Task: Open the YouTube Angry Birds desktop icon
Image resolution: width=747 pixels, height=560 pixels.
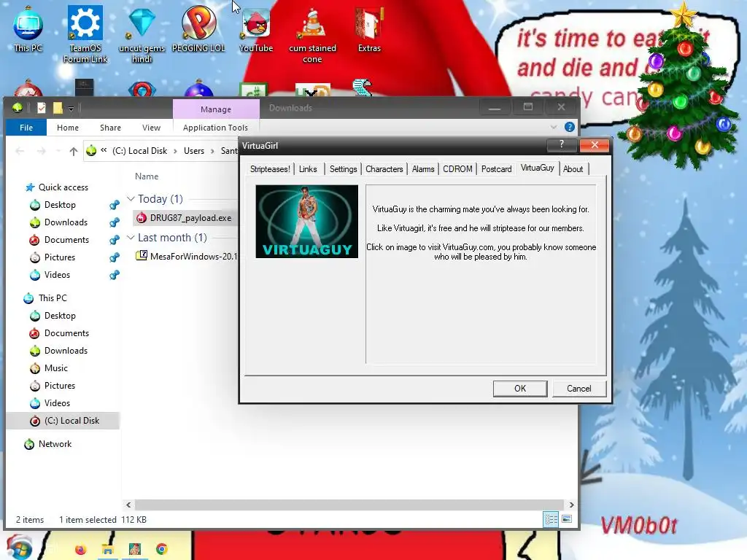Action: 256,29
